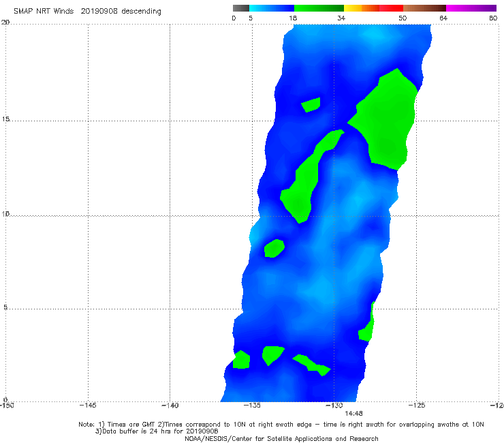Viewport: 504px width, 443px height.
Task: Click the latitude axis label '20'
Action: click(x=5, y=22)
